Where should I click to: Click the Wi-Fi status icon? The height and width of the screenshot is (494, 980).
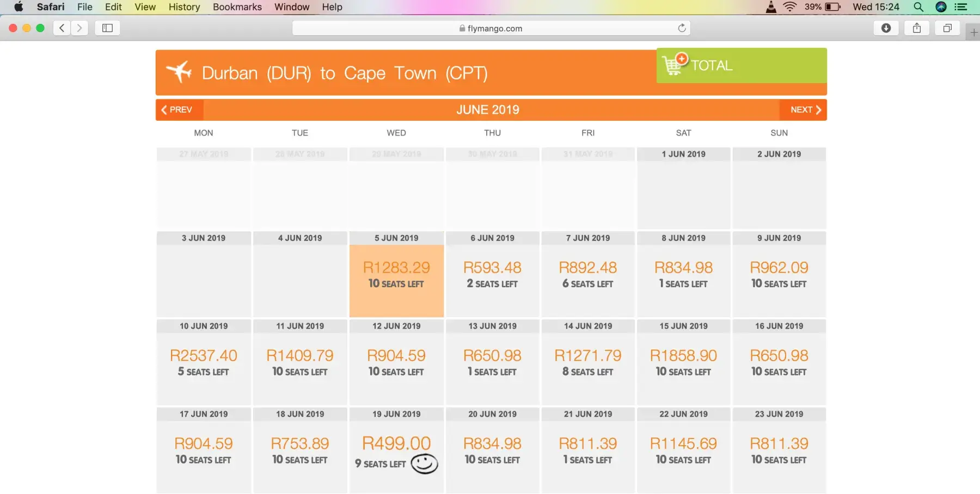pos(789,7)
